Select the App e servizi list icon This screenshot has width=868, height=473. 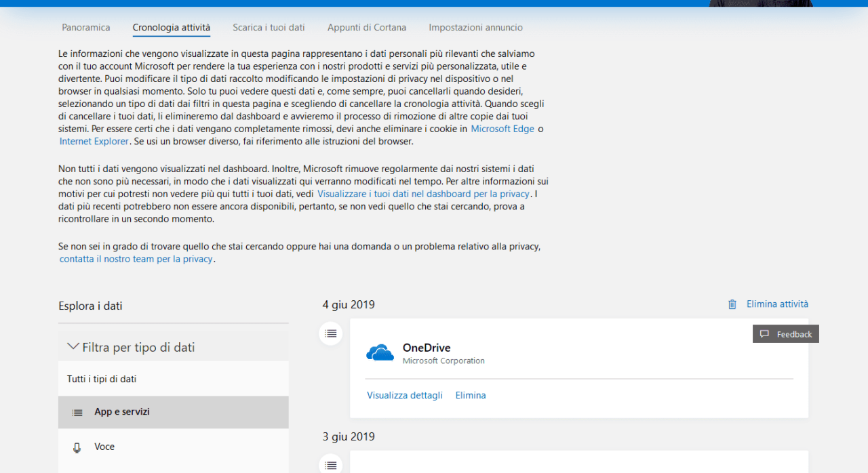(x=77, y=412)
